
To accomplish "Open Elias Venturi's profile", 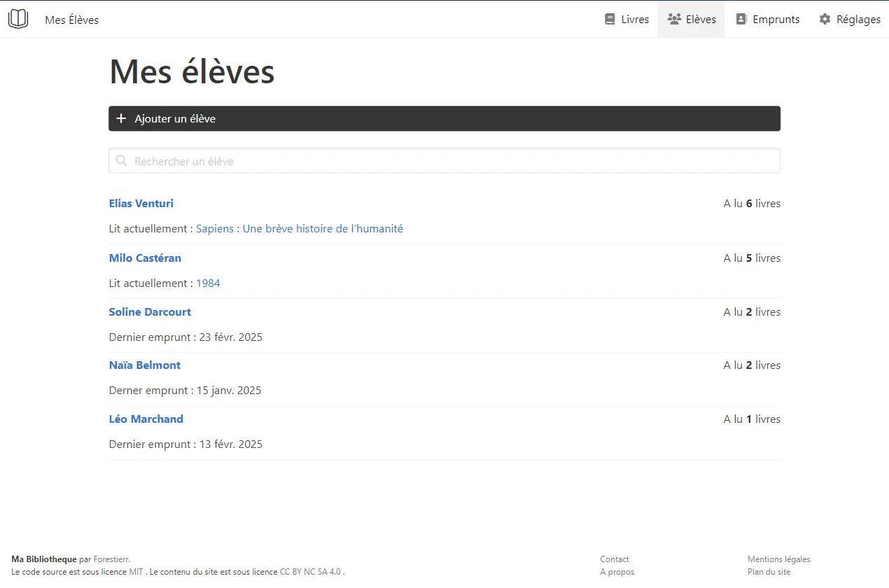I will tap(141, 204).
